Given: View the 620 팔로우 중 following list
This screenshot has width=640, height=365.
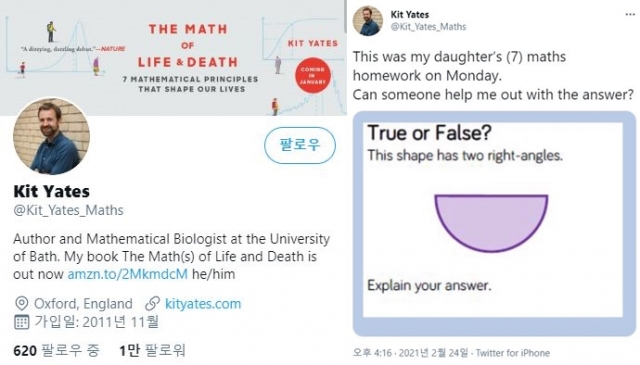Looking at the screenshot, I should coord(56,350).
